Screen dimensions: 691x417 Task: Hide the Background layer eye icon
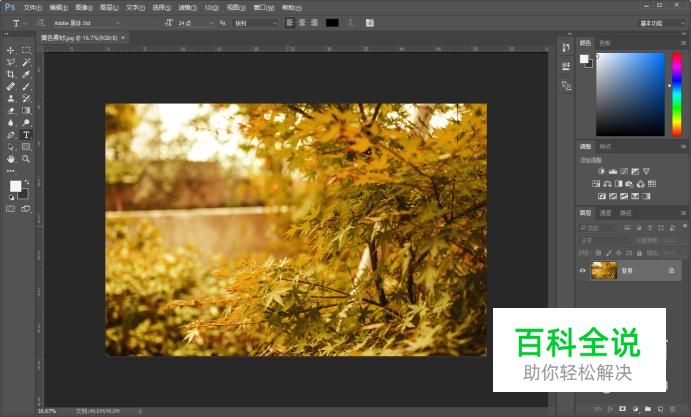[x=583, y=271]
